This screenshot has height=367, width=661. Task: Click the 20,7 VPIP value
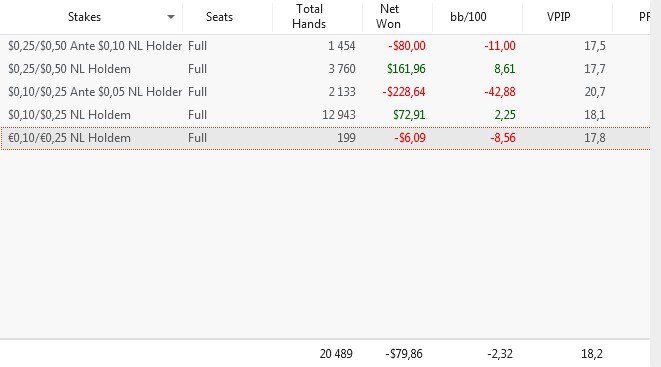pyautogui.click(x=595, y=92)
